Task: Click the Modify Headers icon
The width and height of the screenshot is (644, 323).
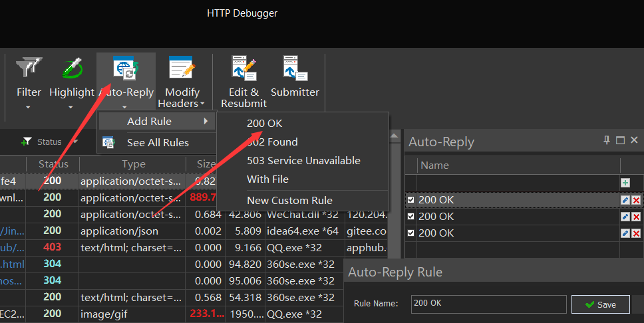Action: tap(182, 67)
